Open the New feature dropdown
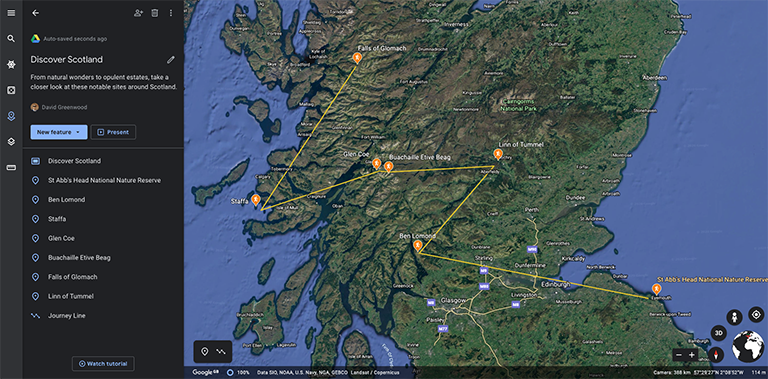Image resolution: width=768 pixels, height=379 pixels. 59,132
